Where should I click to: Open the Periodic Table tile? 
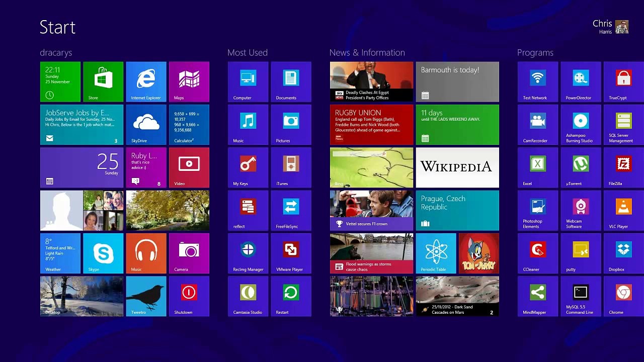tap(436, 253)
